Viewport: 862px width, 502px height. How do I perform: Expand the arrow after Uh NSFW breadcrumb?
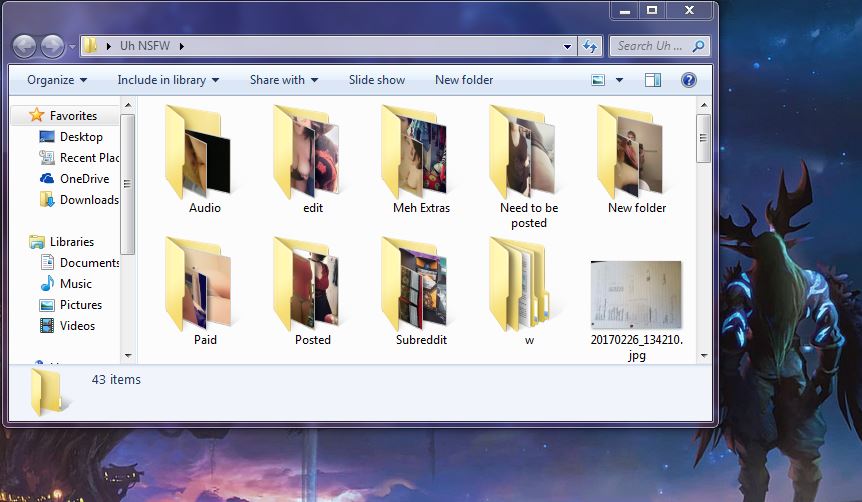coord(181,46)
